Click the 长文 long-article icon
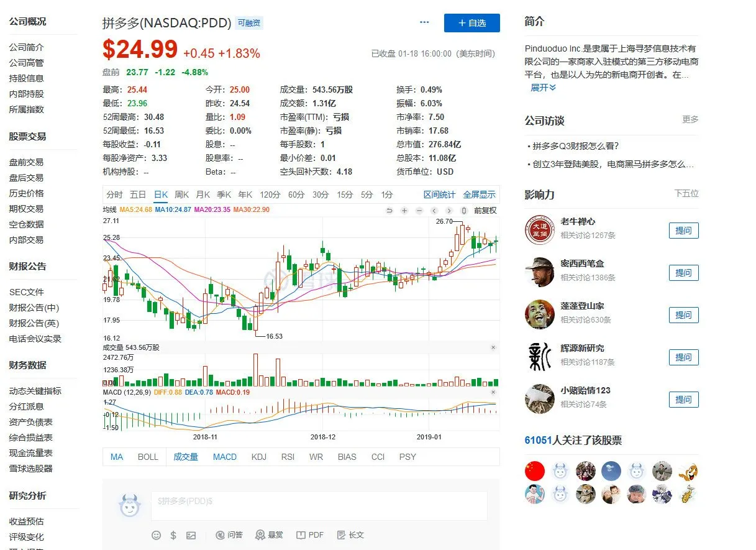Image resolution: width=756 pixels, height=550 pixels. (x=350, y=535)
